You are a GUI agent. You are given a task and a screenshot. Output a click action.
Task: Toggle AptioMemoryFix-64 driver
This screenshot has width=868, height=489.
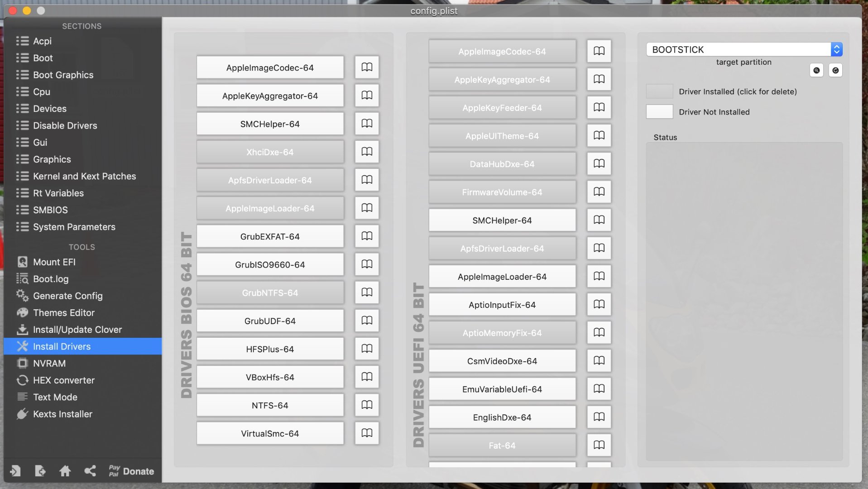pyautogui.click(x=502, y=333)
